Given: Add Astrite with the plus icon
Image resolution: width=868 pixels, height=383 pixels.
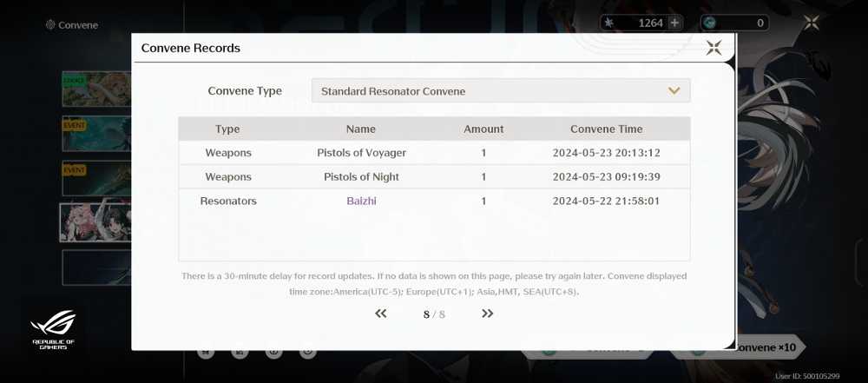Looking at the screenshot, I should tap(674, 23).
